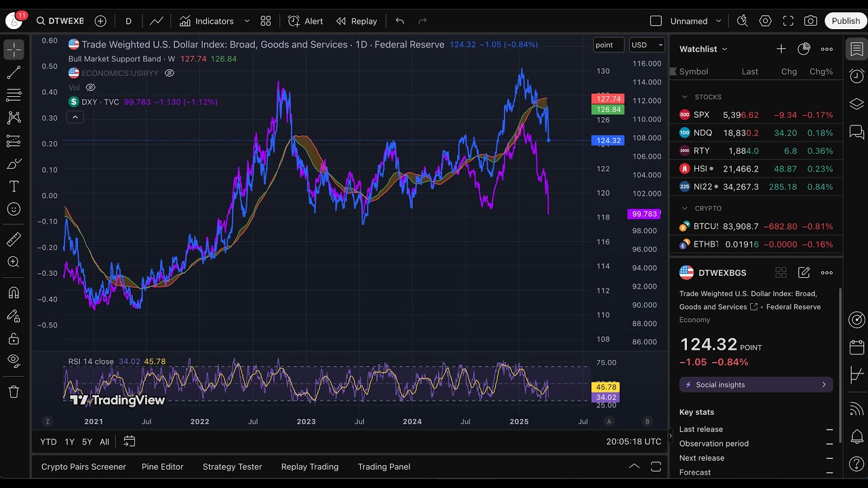Open the go to date calendar
Screen dimensions: 868x488
[129, 441]
